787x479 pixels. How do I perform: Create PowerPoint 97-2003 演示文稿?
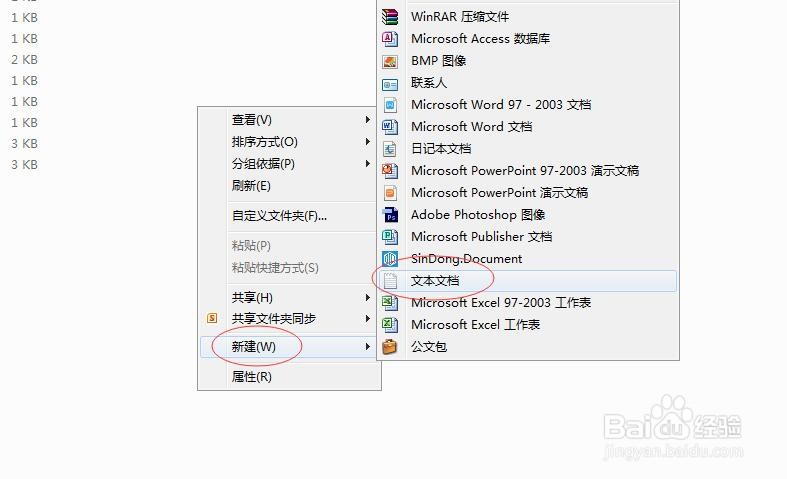click(x=528, y=171)
